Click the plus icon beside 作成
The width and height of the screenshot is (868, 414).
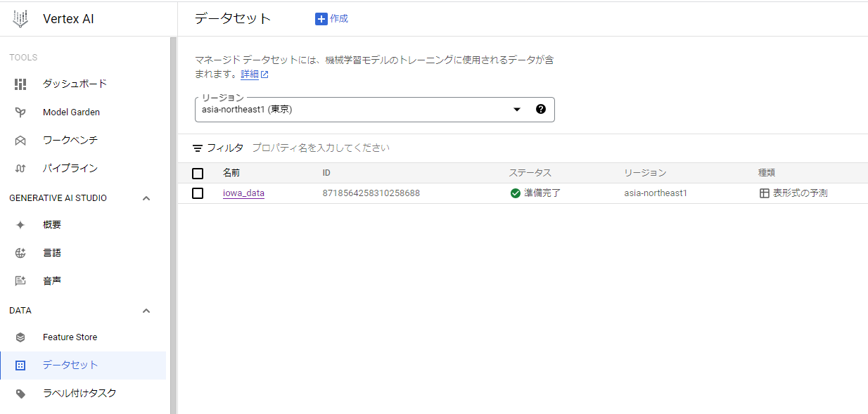[321, 19]
